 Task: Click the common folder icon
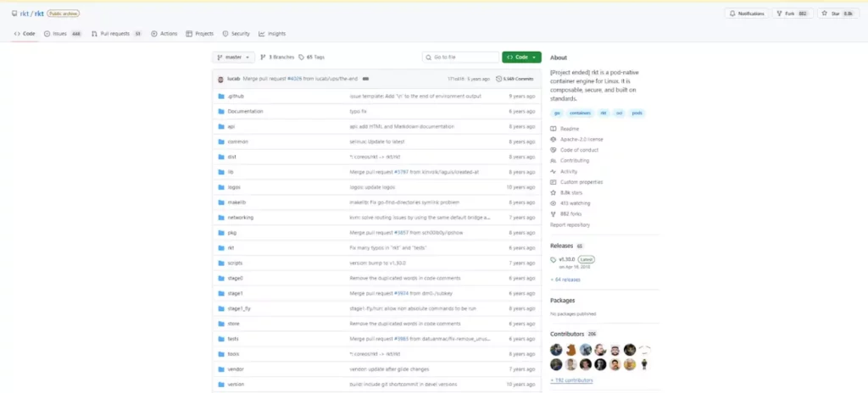pos(221,141)
